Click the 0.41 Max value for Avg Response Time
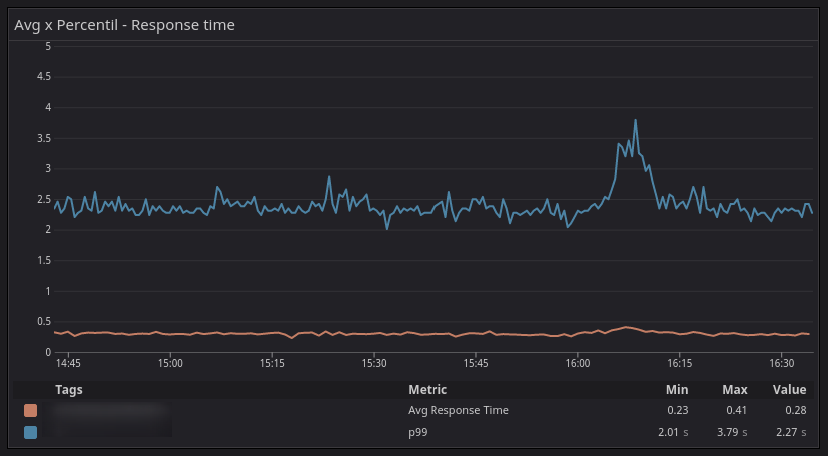This screenshot has height=456, width=828. tap(736, 410)
